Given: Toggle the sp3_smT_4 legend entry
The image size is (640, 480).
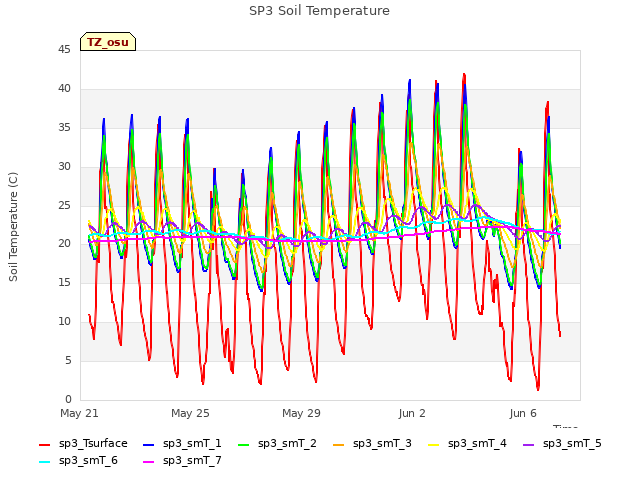Looking at the screenshot, I should (x=467, y=444).
